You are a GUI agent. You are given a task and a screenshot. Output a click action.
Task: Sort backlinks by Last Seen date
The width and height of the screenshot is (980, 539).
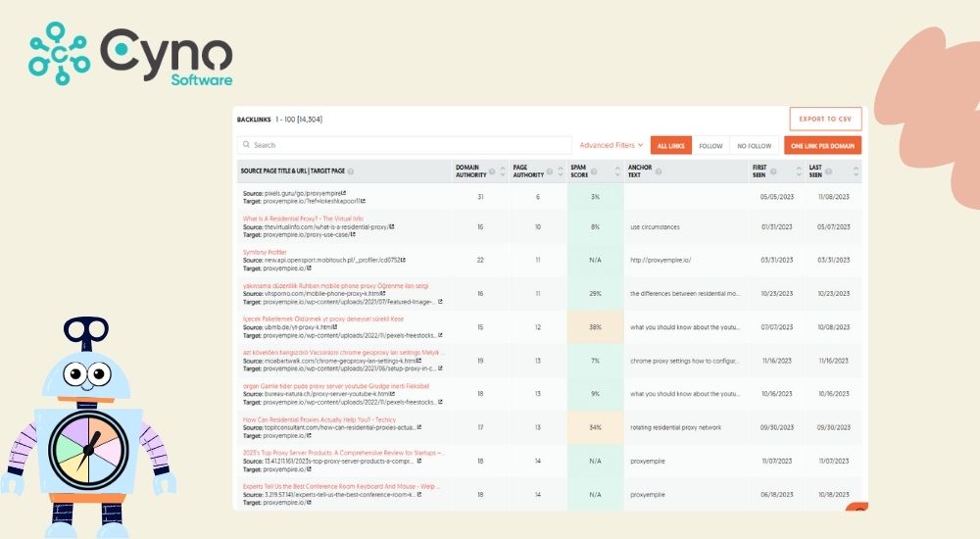[x=856, y=171]
